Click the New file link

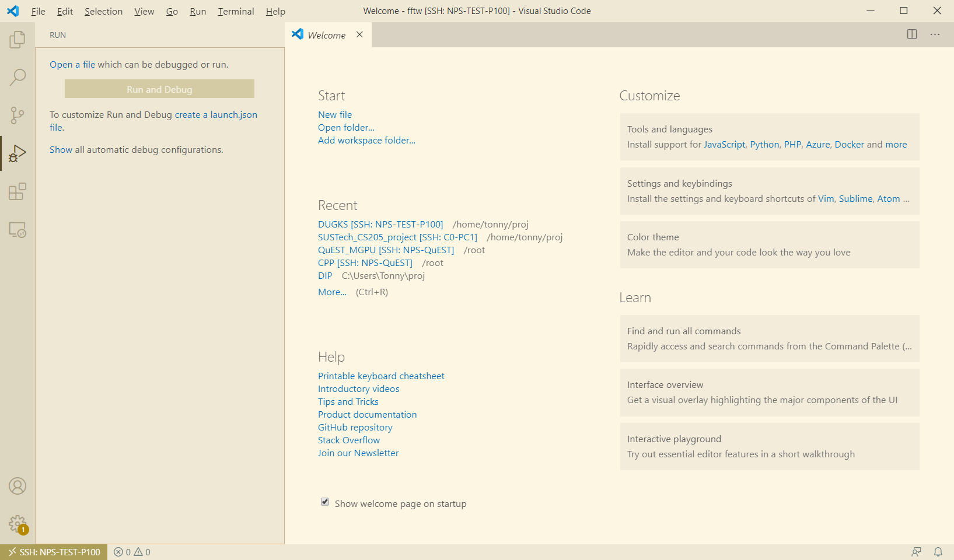point(335,114)
